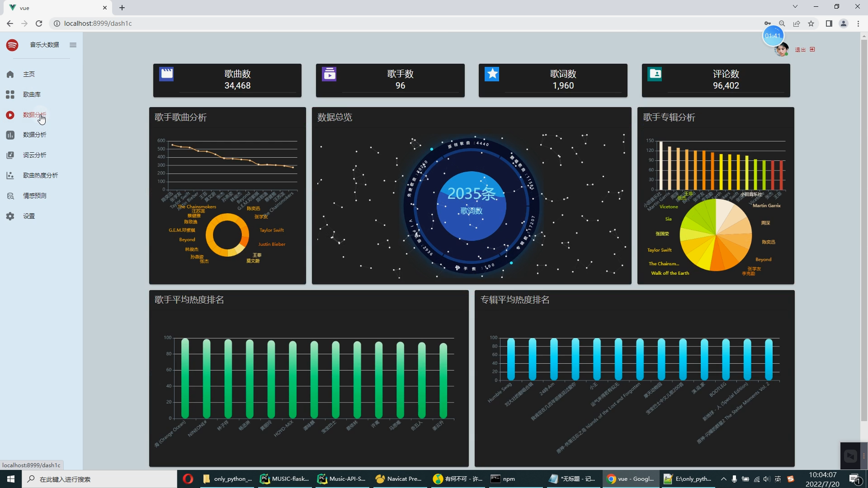Click the 设置 gear icon in sidebar
Image resolution: width=868 pixels, height=488 pixels.
[x=10, y=216]
